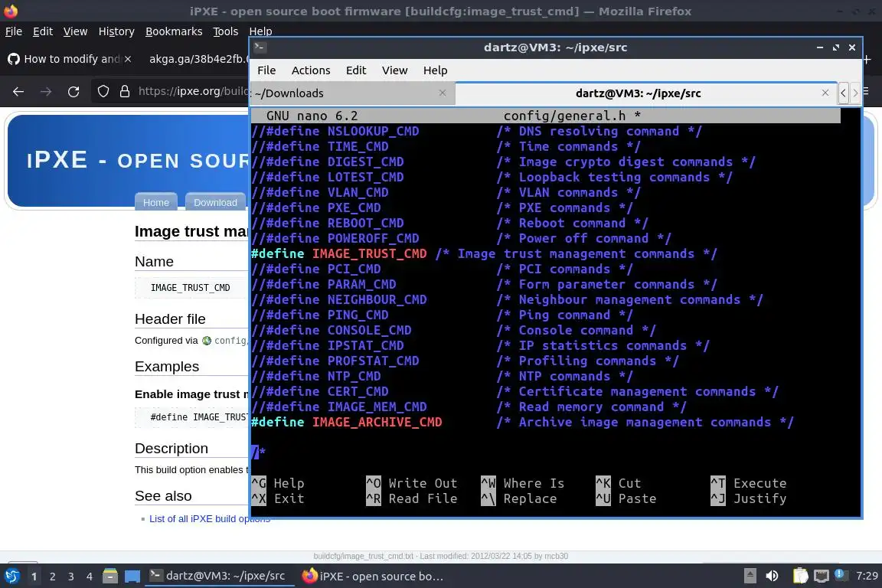882x588 pixels.
Task: Open the file manager taskbar icon
Action: tap(110, 576)
